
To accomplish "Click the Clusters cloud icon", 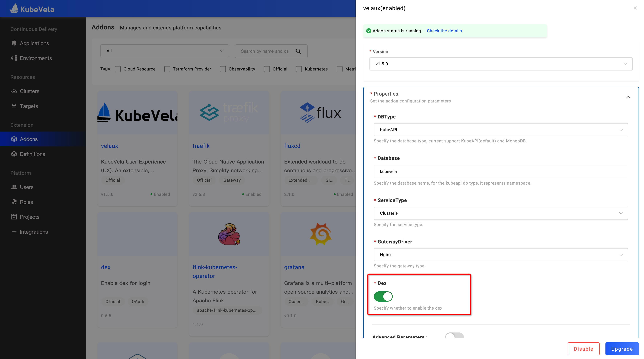I will tap(14, 91).
